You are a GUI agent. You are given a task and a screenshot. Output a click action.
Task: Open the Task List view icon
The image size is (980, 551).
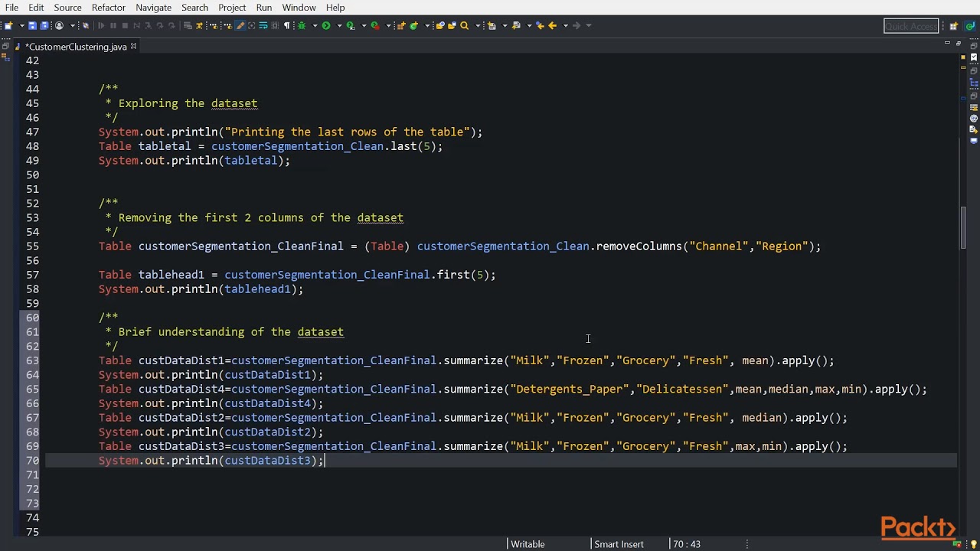(x=974, y=57)
